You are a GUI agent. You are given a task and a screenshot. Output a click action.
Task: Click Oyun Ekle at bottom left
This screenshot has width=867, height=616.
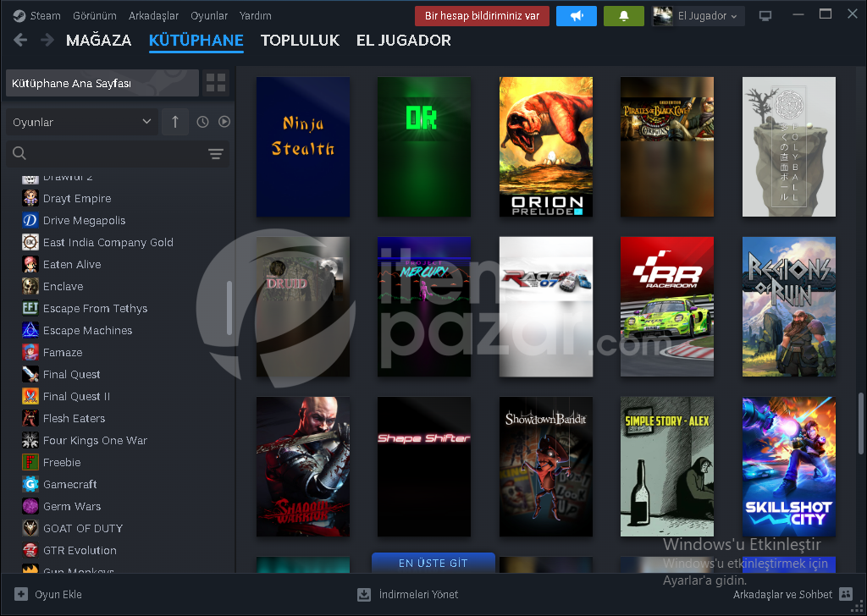coord(48,595)
